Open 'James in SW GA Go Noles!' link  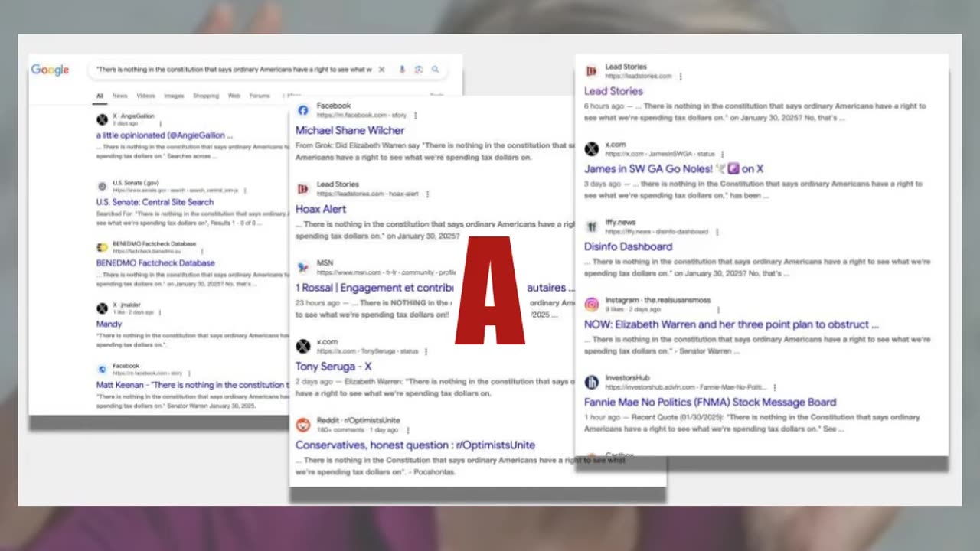click(674, 169)
